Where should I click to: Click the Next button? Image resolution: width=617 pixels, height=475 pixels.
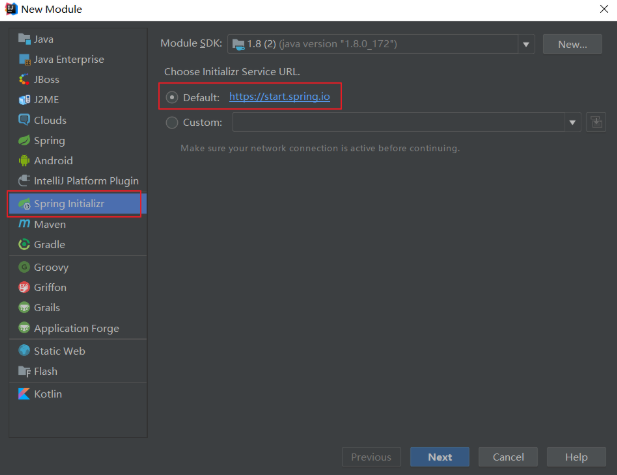pyautogui.click(x=440, y=457)
